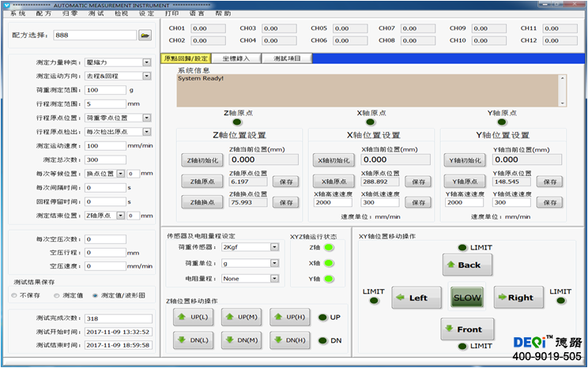The height and width of the screenshot is (368, 588).
Task: Move XY stage Left
Action: pos(416,298)
